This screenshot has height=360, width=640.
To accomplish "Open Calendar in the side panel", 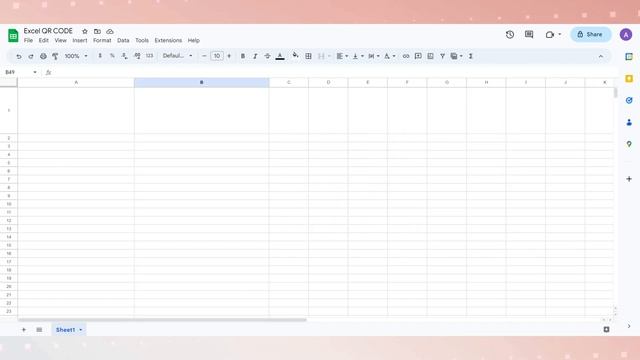I will (x=629, y=57).
